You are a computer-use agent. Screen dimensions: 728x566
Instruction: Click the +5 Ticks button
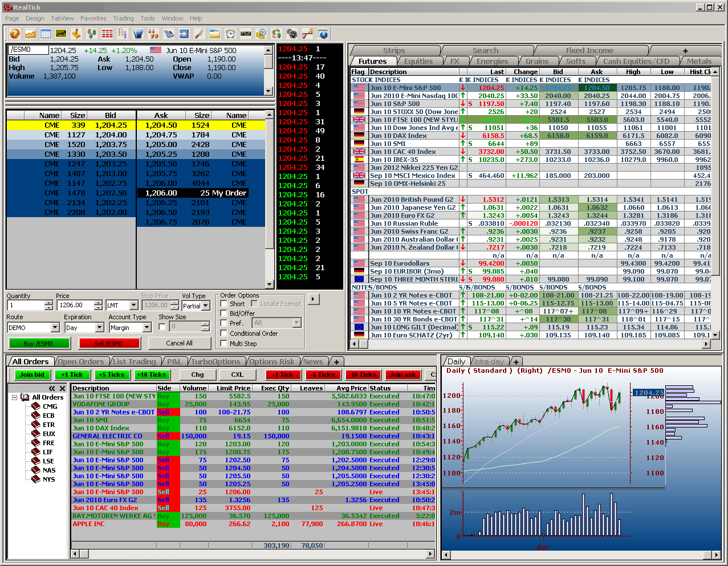[112, 374]
